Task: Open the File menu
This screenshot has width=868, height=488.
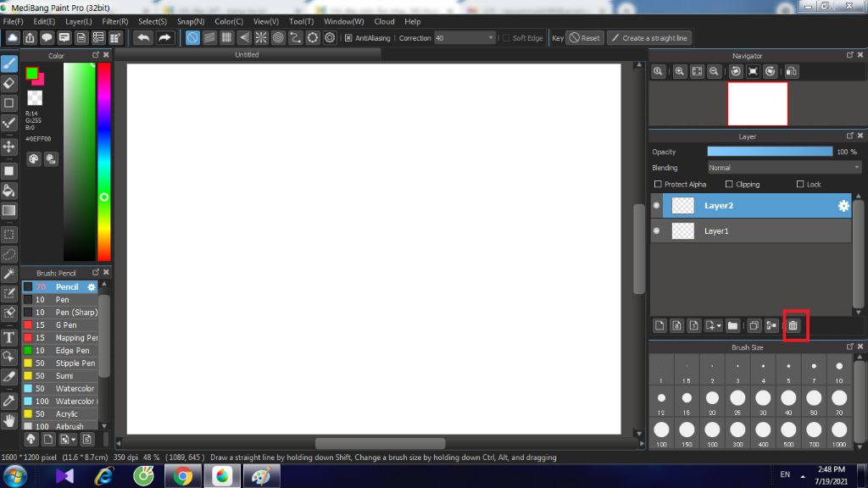Action: (x=13, y=21)
